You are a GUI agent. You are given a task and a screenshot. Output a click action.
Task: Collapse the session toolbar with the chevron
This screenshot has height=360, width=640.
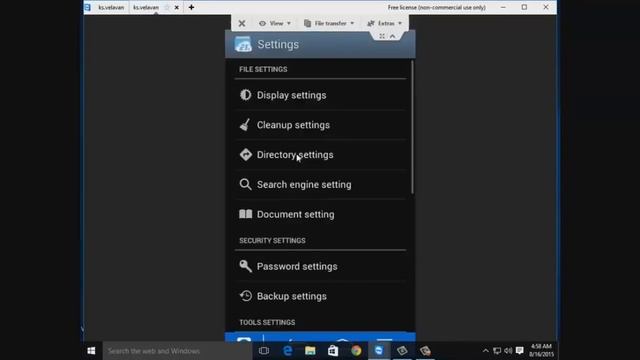click(393, 36)
